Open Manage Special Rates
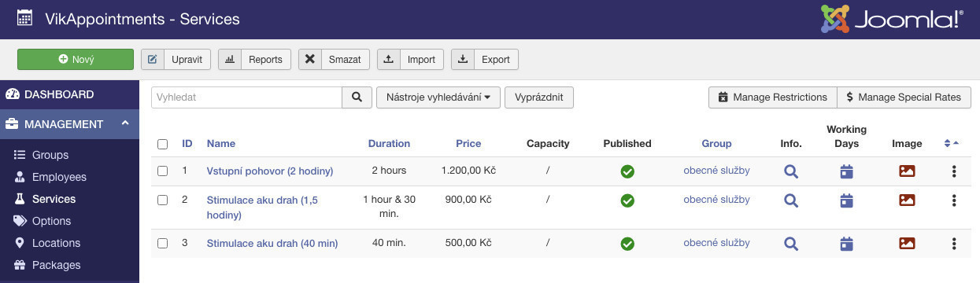 pyautogui.click(x=904, y=97)
